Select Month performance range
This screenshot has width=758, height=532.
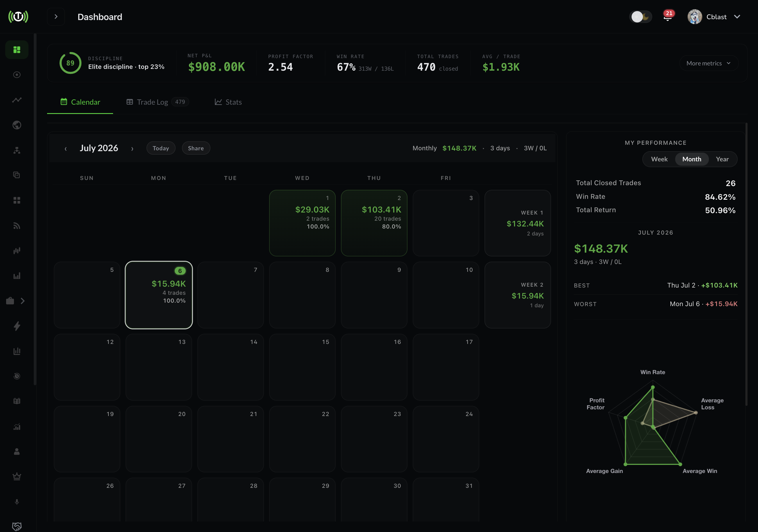pos(692,159)
